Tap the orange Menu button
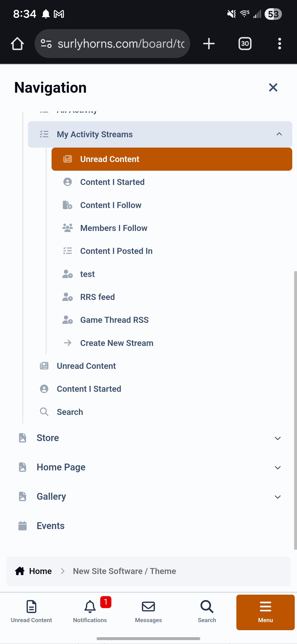 (x=265, y=612)
